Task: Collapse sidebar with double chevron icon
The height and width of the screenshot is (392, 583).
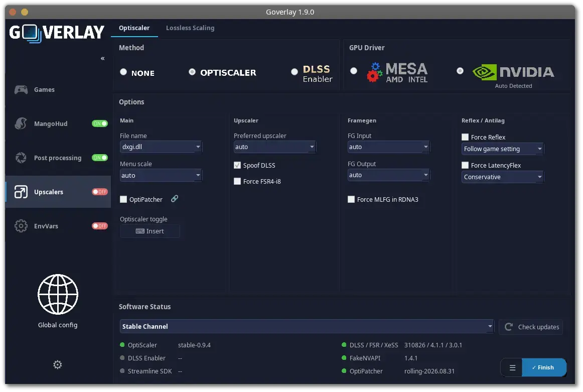Action: (103, 58)
